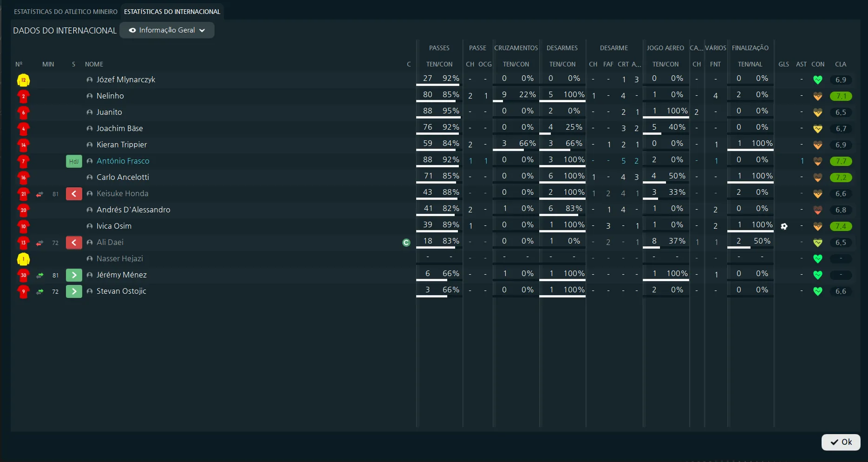This screenshot has height=462, width=868.
Task: Sort by the GLS goals column header
Action: 784,64
